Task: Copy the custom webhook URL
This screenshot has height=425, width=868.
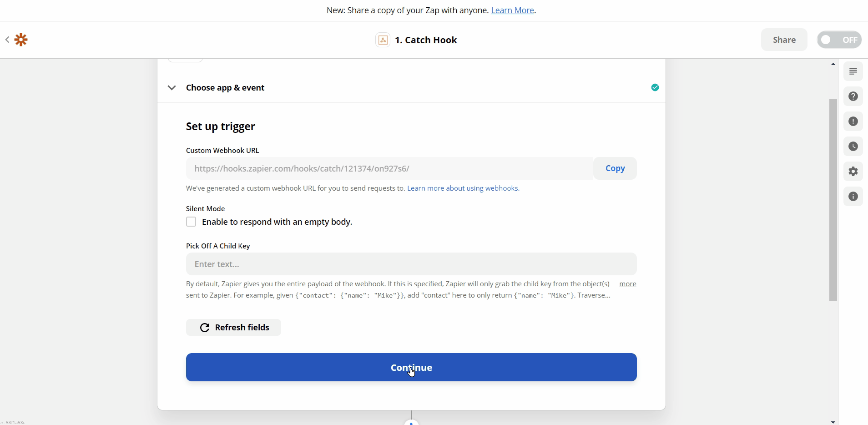Action: tap(615, 168)
